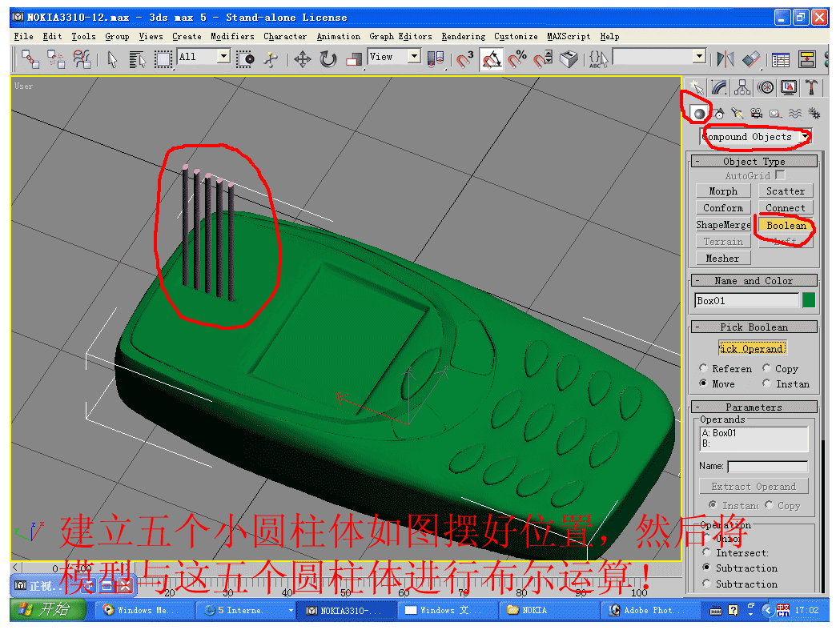Open the MAXScript menu
The height and width of the screenshot is (630, 840).
[x=569, y=37]
